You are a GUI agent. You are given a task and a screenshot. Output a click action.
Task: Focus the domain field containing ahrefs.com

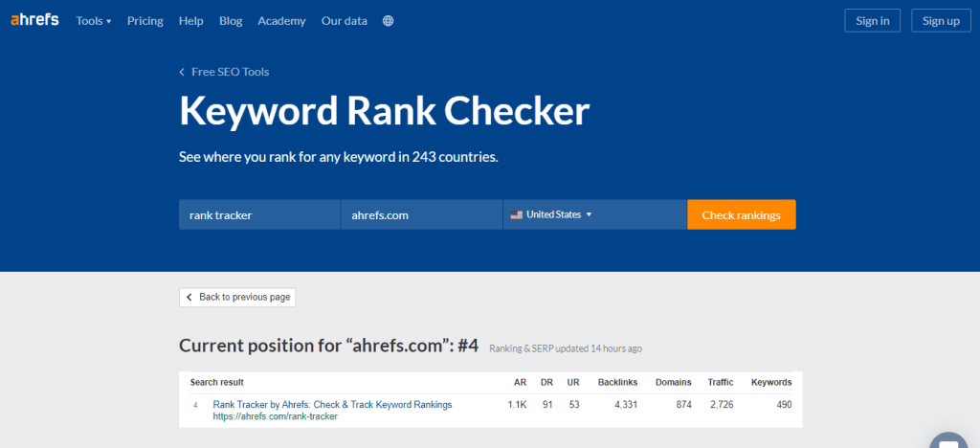pos(422,214)
